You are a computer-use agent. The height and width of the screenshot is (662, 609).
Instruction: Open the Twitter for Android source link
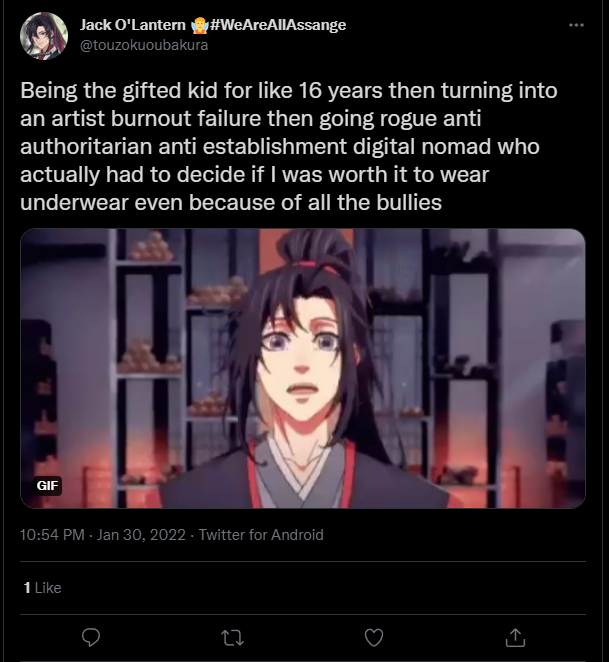click(261, 535)
